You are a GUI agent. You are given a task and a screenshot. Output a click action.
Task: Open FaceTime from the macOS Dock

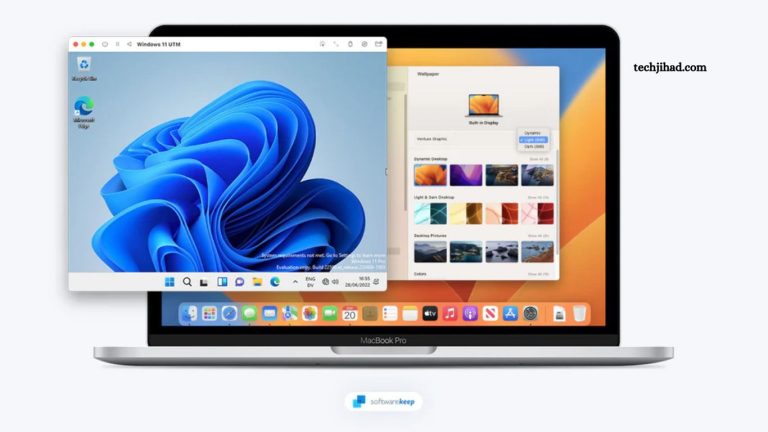(330, 313)
